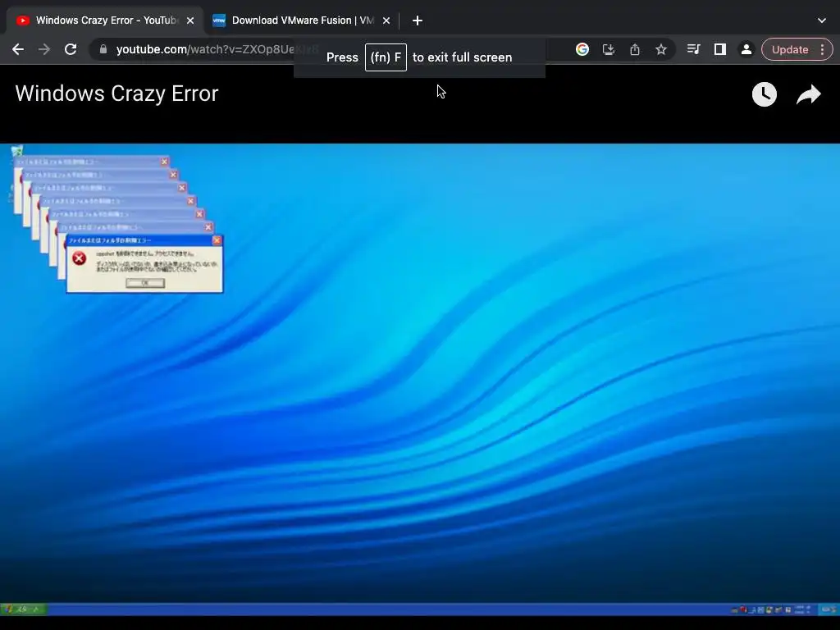
Task: Open the media controls icon in the toolbar
Action: click(693, 49)
